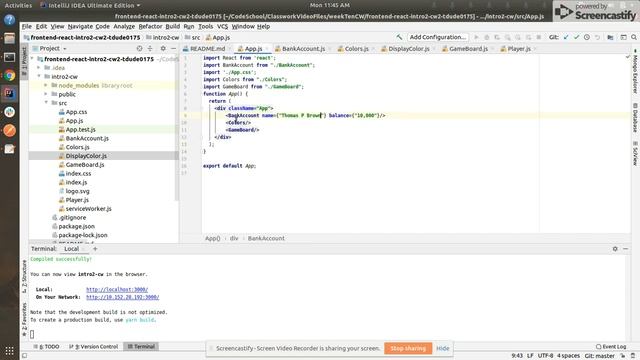Click Activities in the top bar
640x360 pixels.
[x=18, y=5]
